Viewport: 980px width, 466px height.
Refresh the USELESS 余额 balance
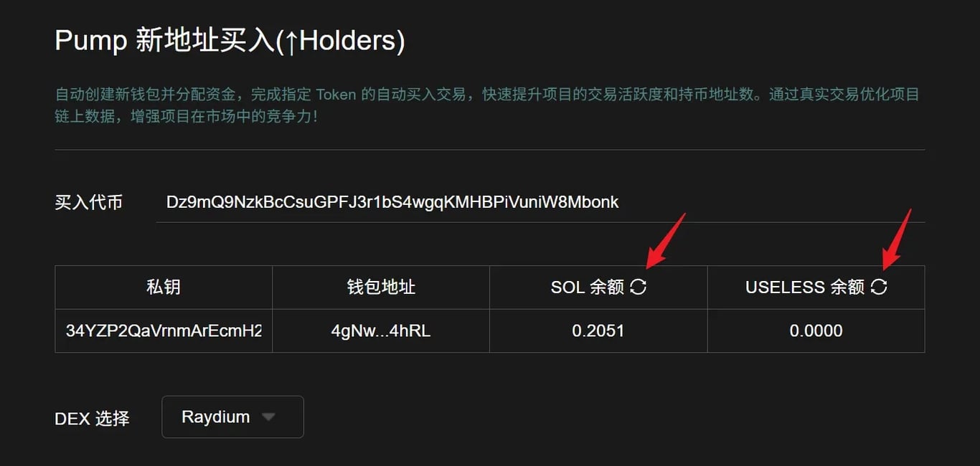click(879, 287)
